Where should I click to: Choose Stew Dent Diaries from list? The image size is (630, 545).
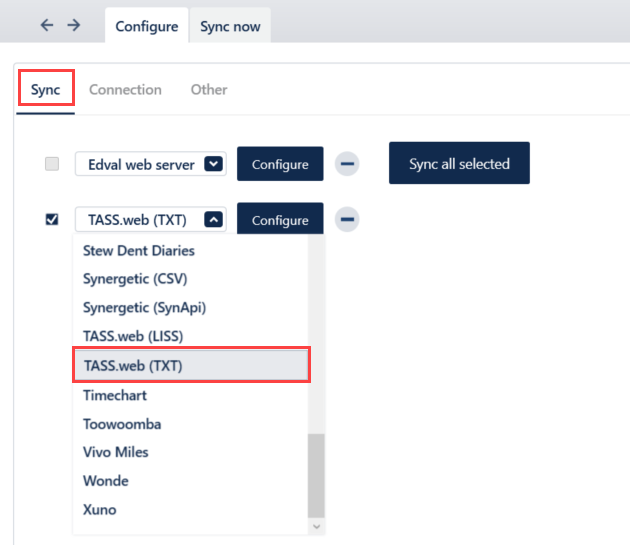click(x=190, y=250)
